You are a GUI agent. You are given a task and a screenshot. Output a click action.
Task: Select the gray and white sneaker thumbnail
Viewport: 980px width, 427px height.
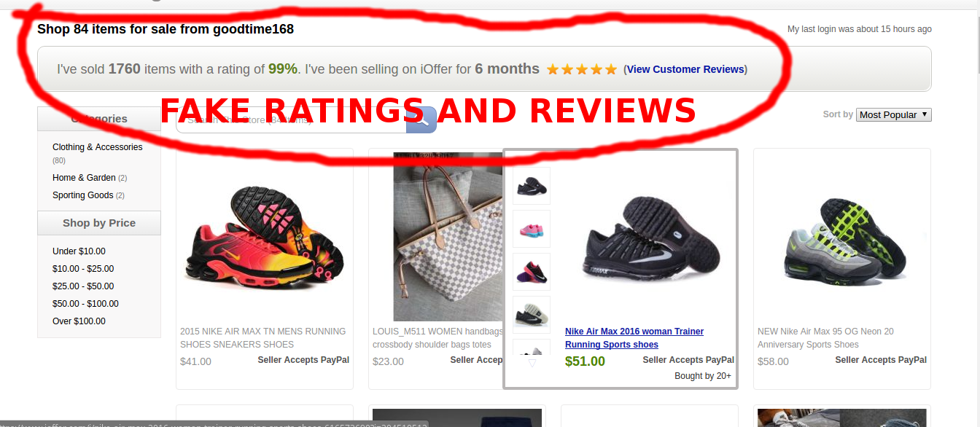pos(532,315)
